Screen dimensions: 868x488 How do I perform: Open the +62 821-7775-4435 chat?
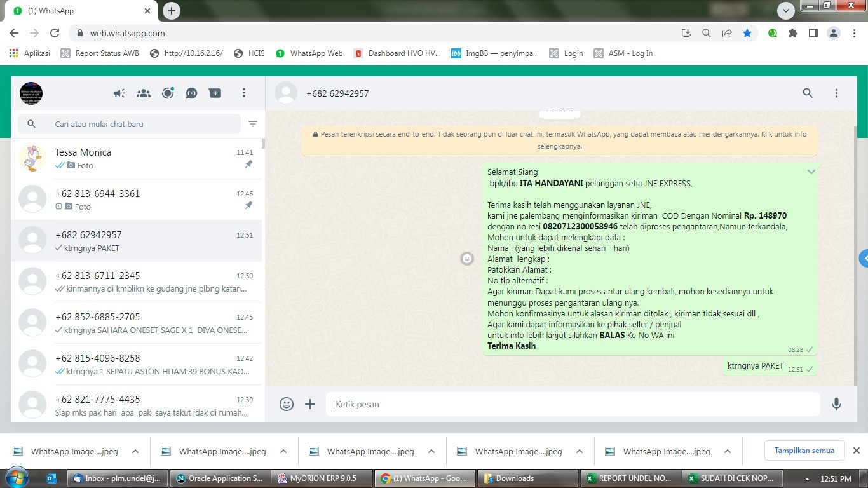tap(137, 403)
